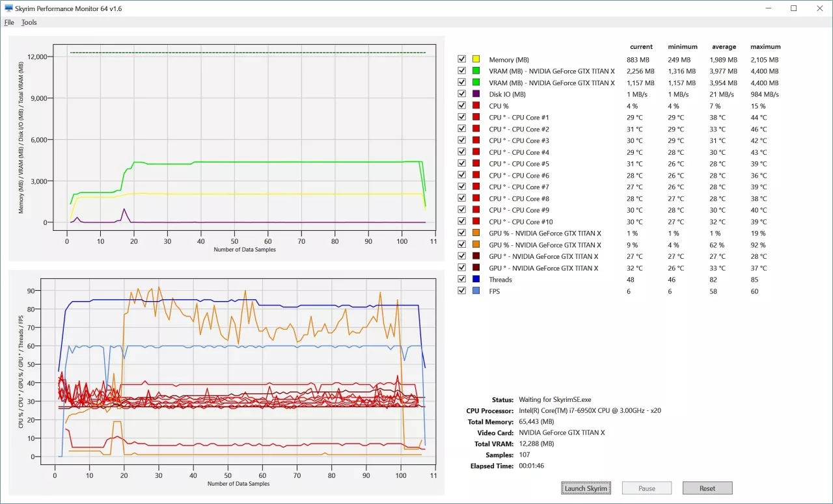Click the '12,288 (MB)' total VRAM value
833x504 pixels.
[x=536, y=444]
